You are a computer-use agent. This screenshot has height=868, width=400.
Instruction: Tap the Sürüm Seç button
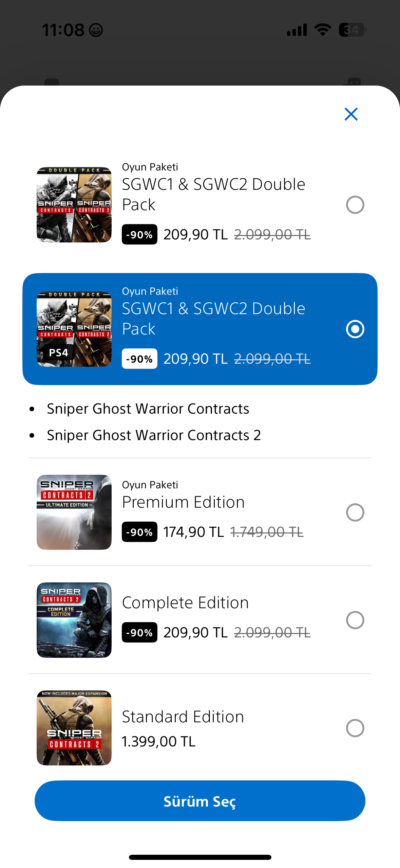click(200, 801)
